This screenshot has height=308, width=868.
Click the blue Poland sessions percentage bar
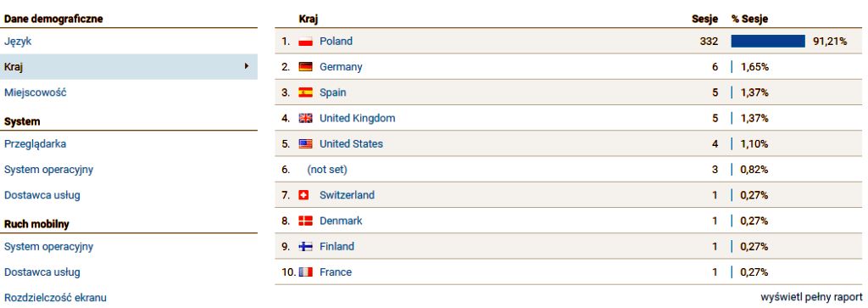pos(768,41)
